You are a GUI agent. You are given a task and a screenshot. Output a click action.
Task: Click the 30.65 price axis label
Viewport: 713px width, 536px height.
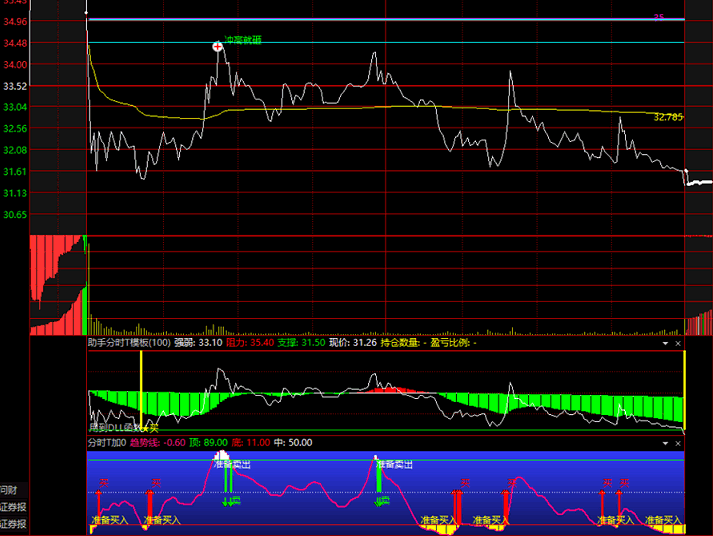(x=15, y=215)
